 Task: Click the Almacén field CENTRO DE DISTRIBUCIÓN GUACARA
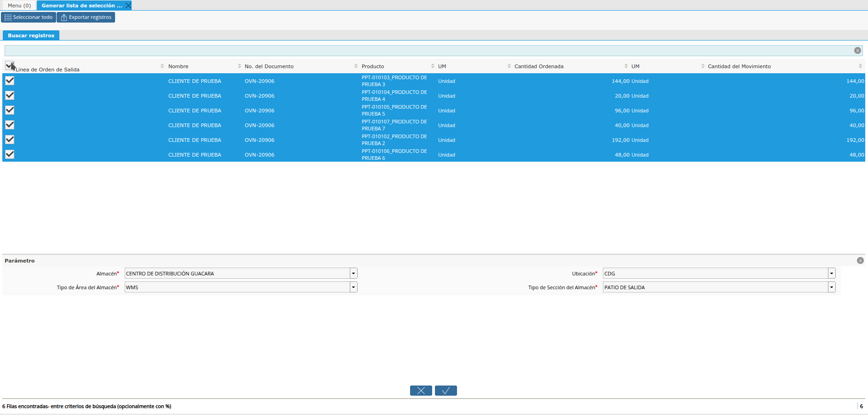(x=237, y=274)
